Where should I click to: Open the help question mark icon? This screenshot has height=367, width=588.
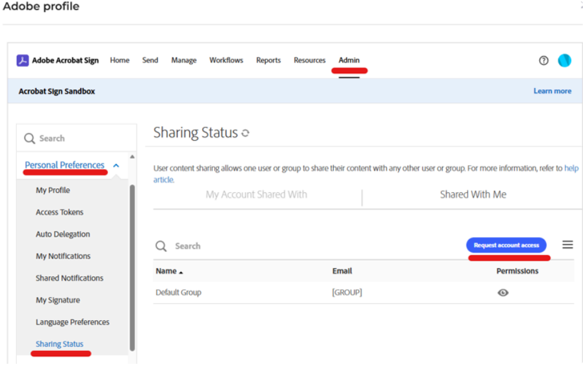click(x=544, y=60)
